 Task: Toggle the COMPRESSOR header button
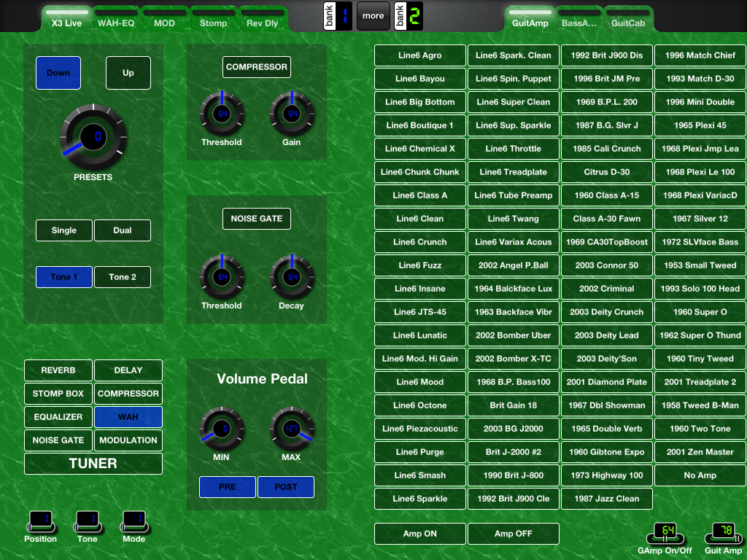(x=257, y=67)
